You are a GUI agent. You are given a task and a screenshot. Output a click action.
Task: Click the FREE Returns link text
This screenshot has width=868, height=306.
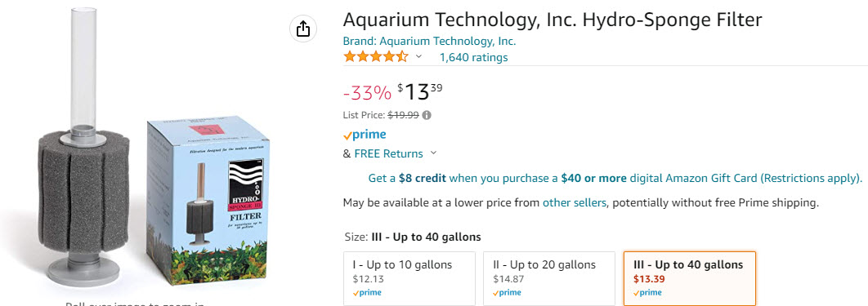click(388, 153)
